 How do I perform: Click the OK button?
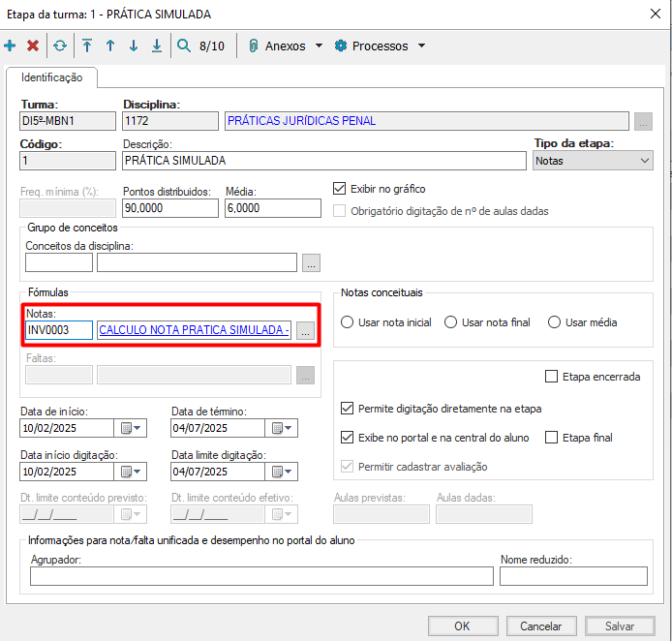[x=463, y=626]
